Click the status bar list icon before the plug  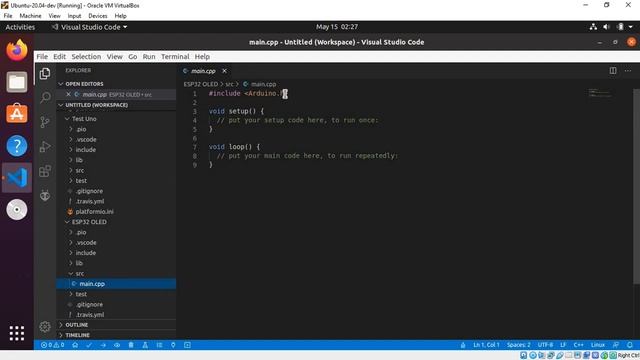[x=159, y=345]
